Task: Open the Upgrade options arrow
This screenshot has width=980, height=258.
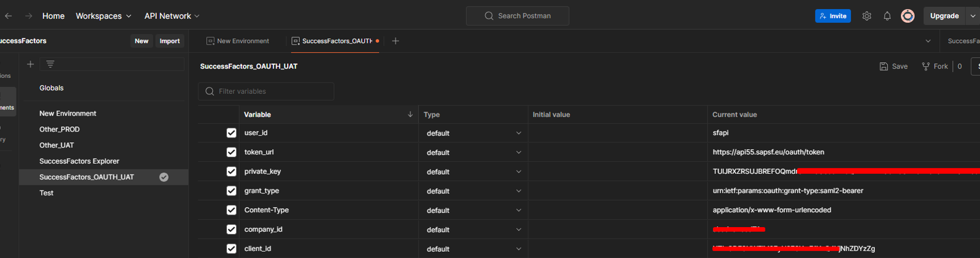Action: click(x=973, y=16)
